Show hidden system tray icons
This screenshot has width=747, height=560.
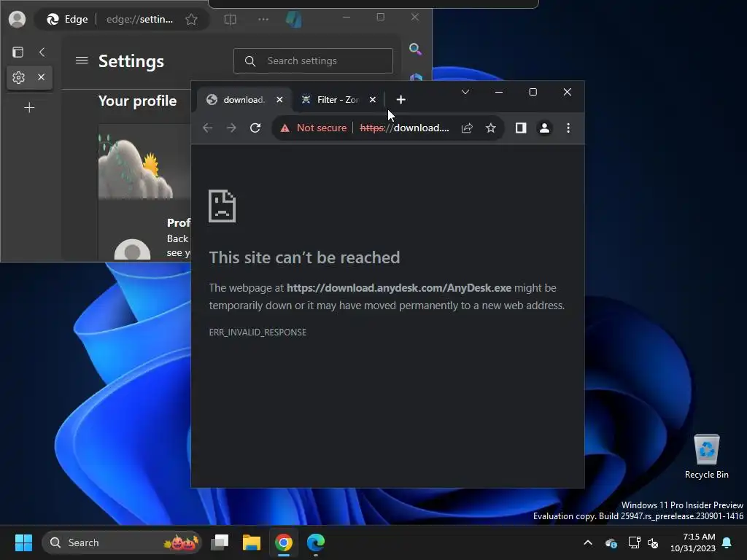pyautogui.click(x=588, y=542)
